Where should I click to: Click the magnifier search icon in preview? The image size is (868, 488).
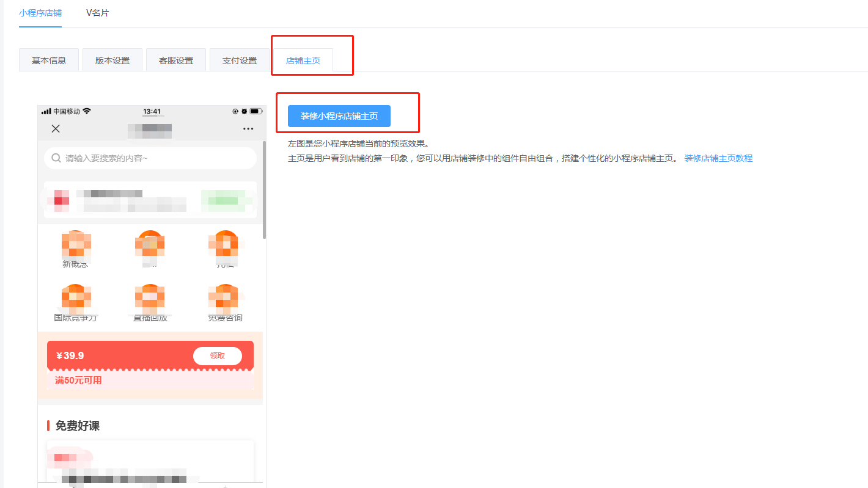tap(56, 158)
